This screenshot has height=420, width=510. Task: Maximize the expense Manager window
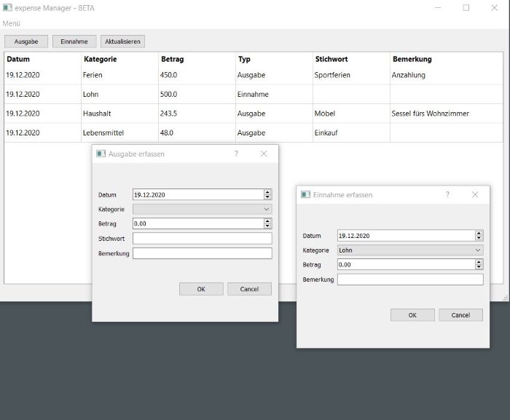[466, 8]
